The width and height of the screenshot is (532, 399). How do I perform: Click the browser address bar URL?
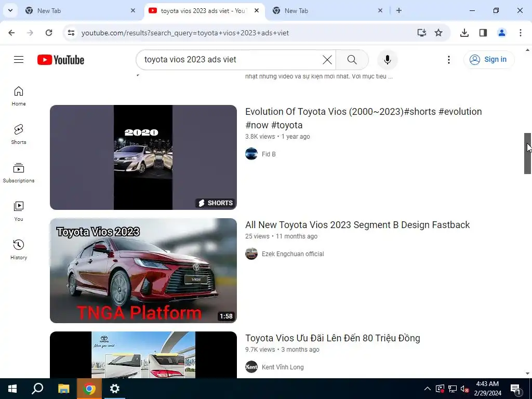[185, 33]
